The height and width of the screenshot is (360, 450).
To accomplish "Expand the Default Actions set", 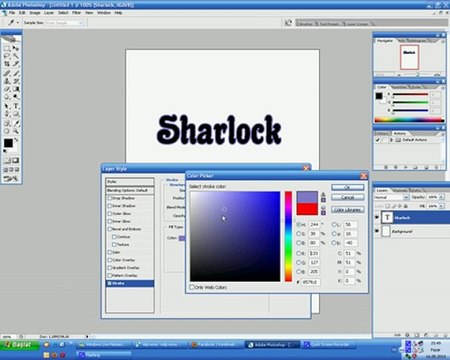I will click(391, 140).
